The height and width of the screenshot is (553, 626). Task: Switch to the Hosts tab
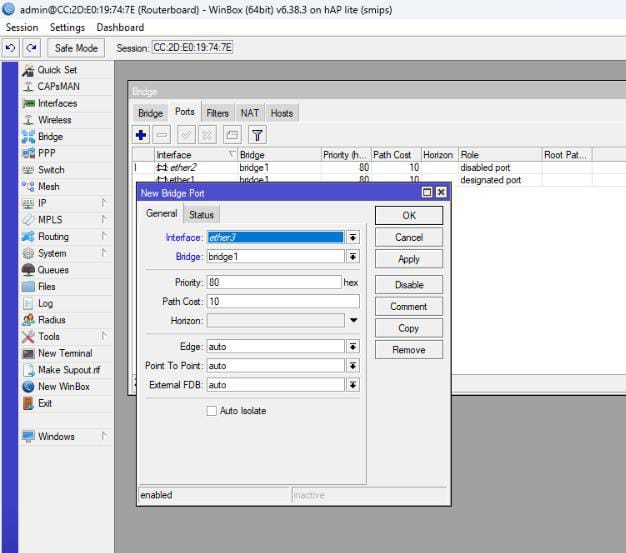(x=282, y=113)
